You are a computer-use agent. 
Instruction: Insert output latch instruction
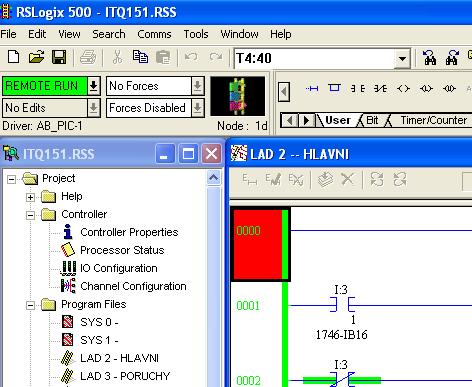pos(426,88)
